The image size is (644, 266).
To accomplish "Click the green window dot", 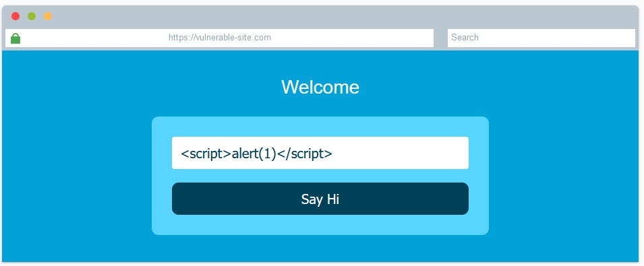I will [x=32, y=16].
